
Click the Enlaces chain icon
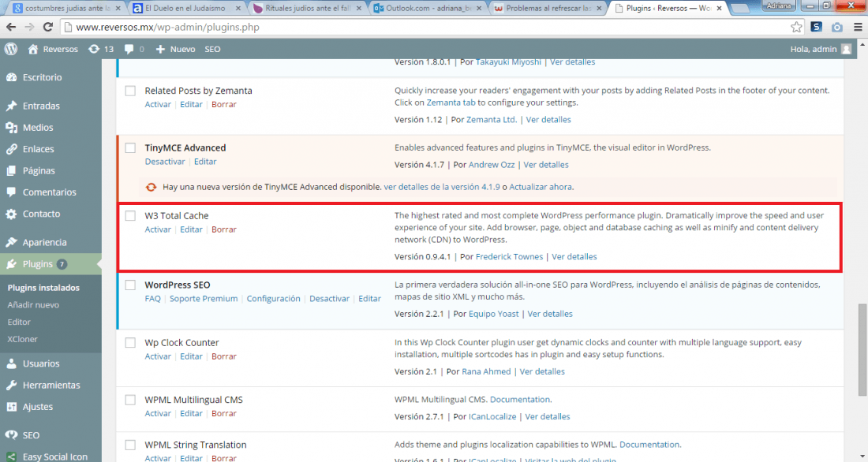[x=12, y=149]
